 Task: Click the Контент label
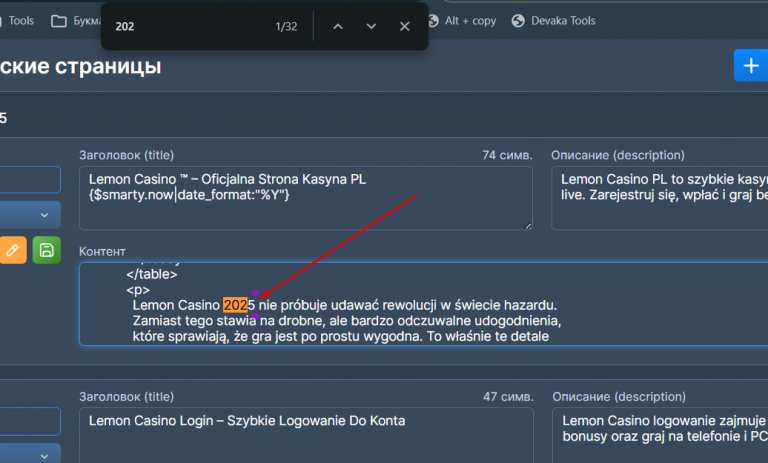[102, 251]
